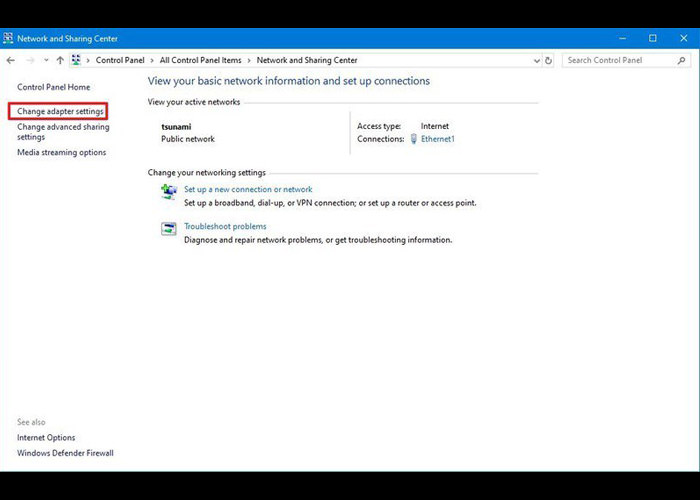Minimize the Network and Sharing Center window
Screen dimensions: 700x500
[623, 38]
